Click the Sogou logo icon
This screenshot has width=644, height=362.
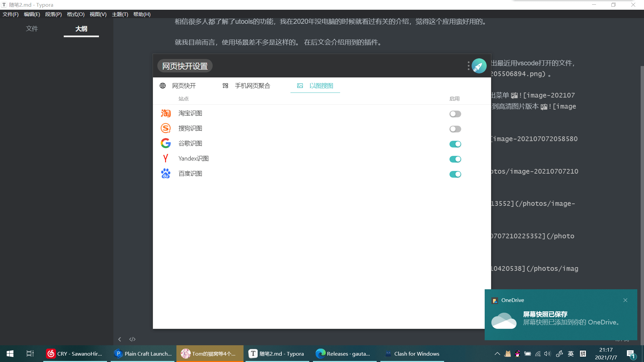166,128
